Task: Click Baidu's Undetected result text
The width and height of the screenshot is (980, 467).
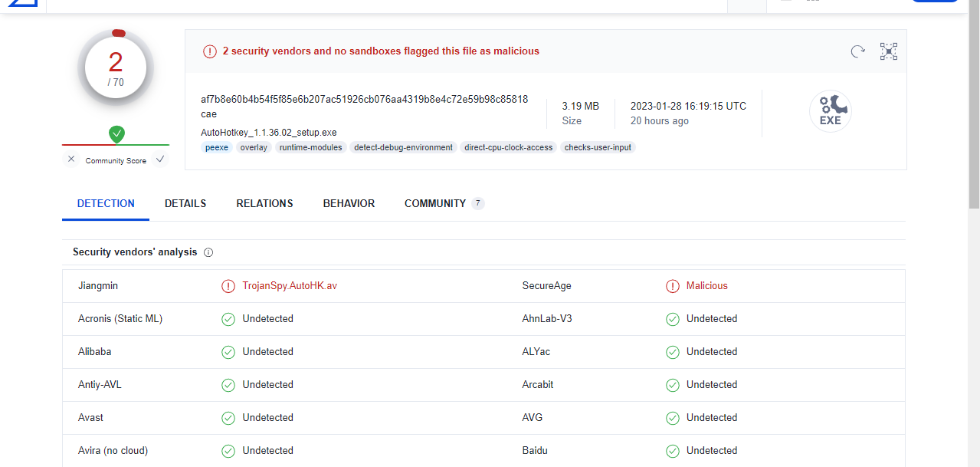Action: [x=712, y=450]
